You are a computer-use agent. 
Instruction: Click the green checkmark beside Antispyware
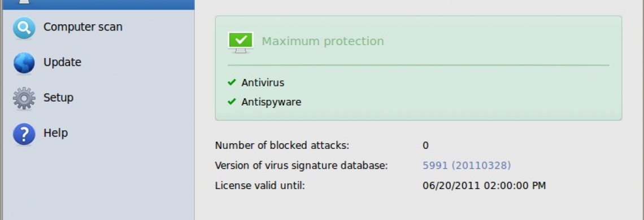[232, 101]
